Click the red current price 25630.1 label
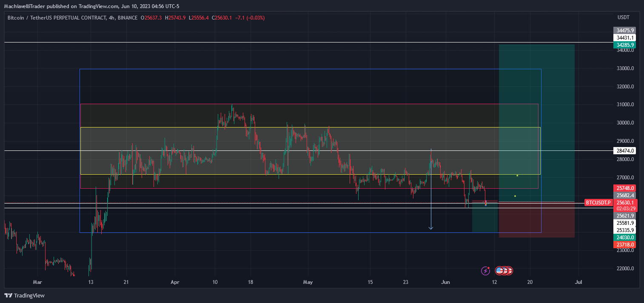The width and height of the screenshot is (644, 303). tap(625, 202)
